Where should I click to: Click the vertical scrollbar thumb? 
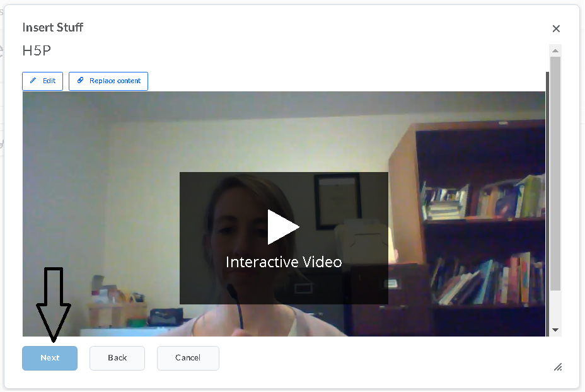coord(555,173)
